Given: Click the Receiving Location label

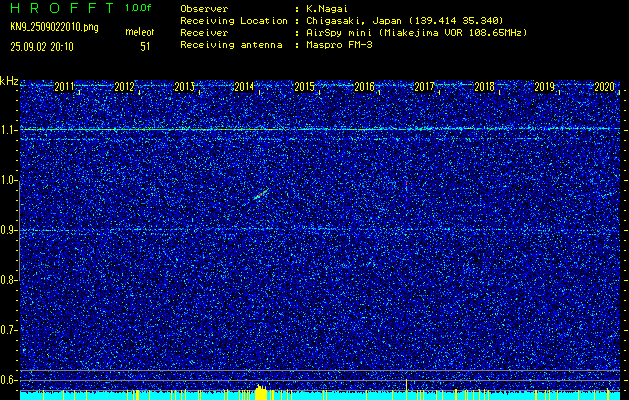Looking at the screenshot, I should coord(234,21).
